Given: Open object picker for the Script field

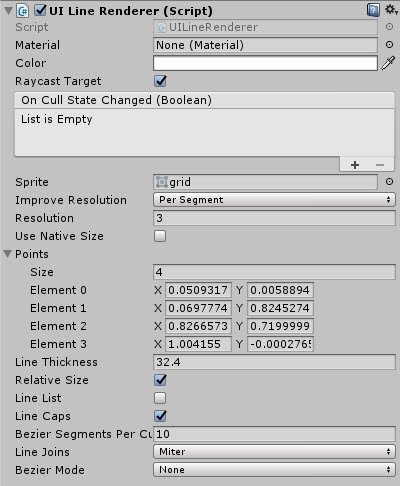Looking at the screenshot, I should (389, 27).
